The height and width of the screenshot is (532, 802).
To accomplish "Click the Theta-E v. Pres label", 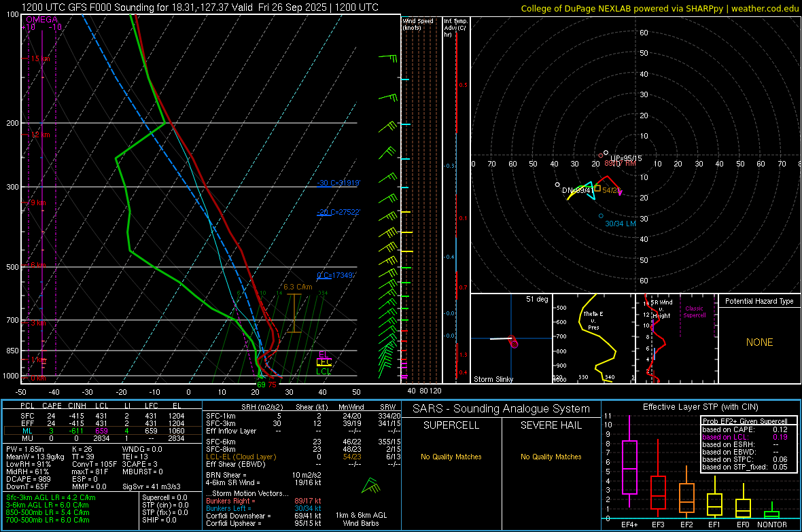I will [593, 320].
